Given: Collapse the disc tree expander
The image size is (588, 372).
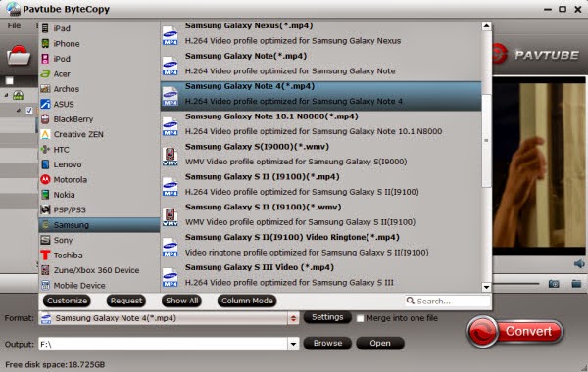Looking at the screenshot, I should click(x=7, y=96).
